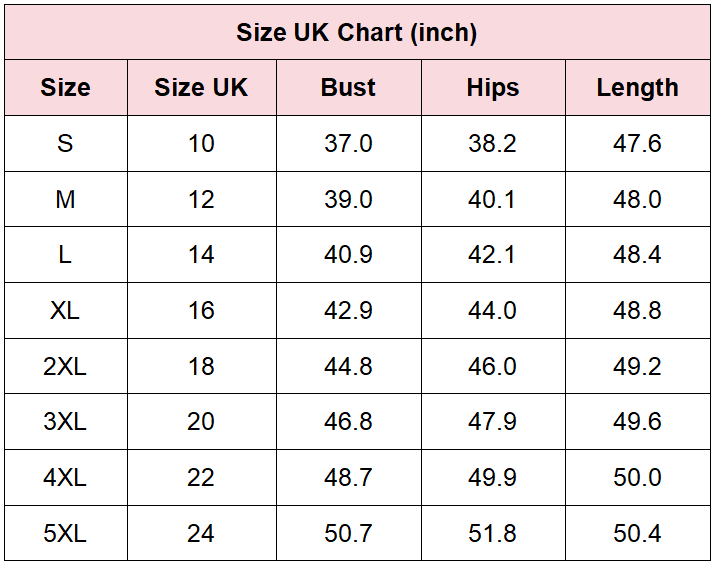Image resolution: width=716 pixels, height=565 pixels.
Task: Click the length value 48.8
Action: pos(637,311)
